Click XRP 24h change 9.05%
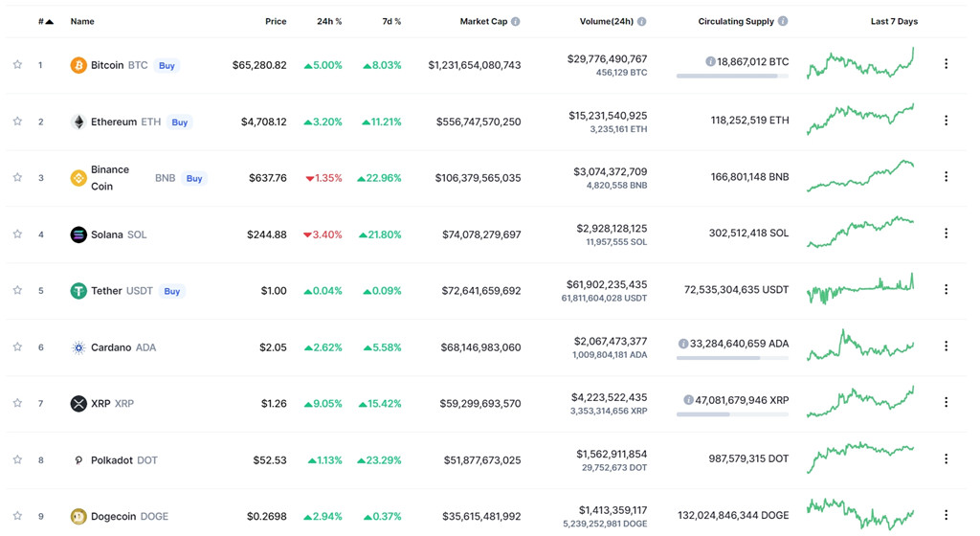Viewport: 980px width, 536px height. click(x=323, y=404)
